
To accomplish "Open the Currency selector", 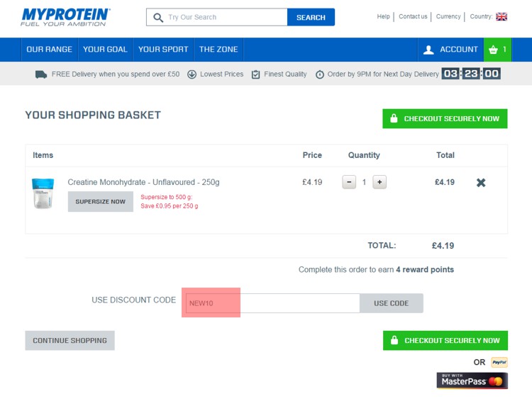I will tap(448, 16).
